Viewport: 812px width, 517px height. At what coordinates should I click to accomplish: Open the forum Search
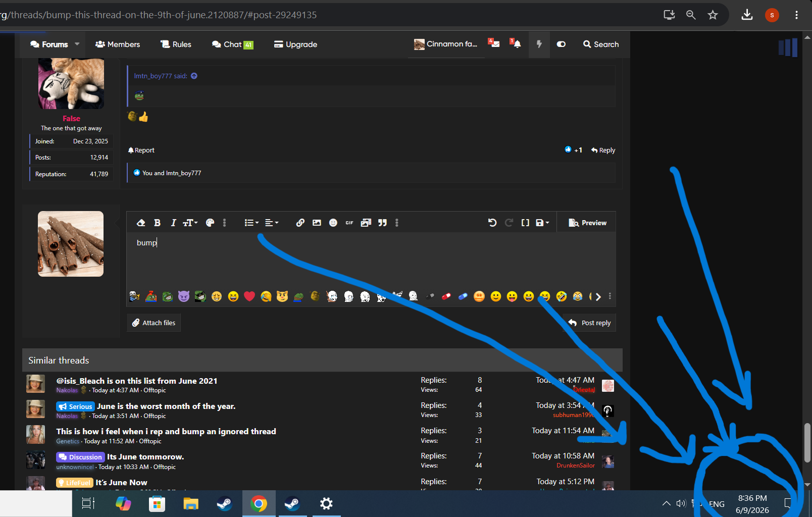[x=601, y=44]
